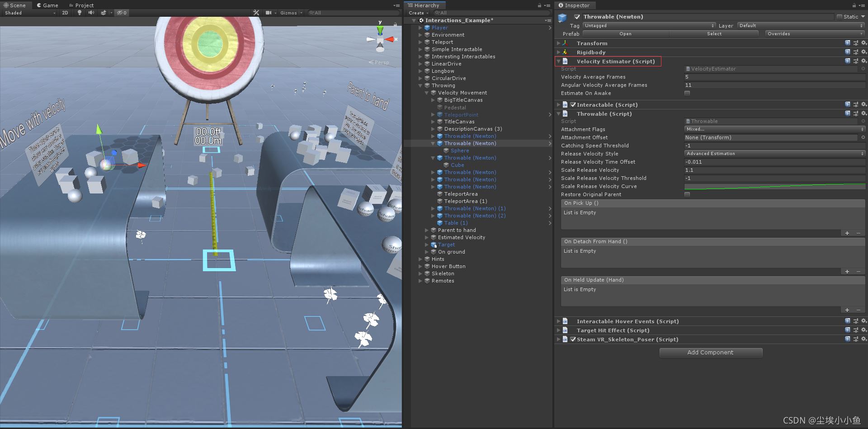Open object picker for Attachment Offset

[863, 137]
